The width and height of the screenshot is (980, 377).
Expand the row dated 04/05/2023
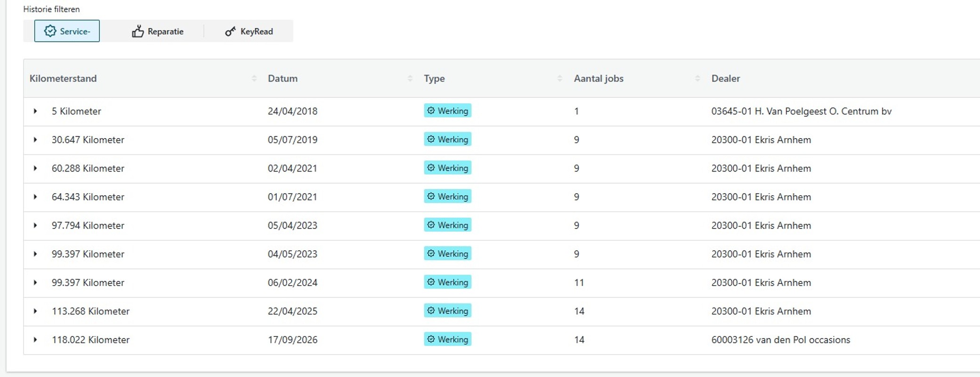coord(35,254)
